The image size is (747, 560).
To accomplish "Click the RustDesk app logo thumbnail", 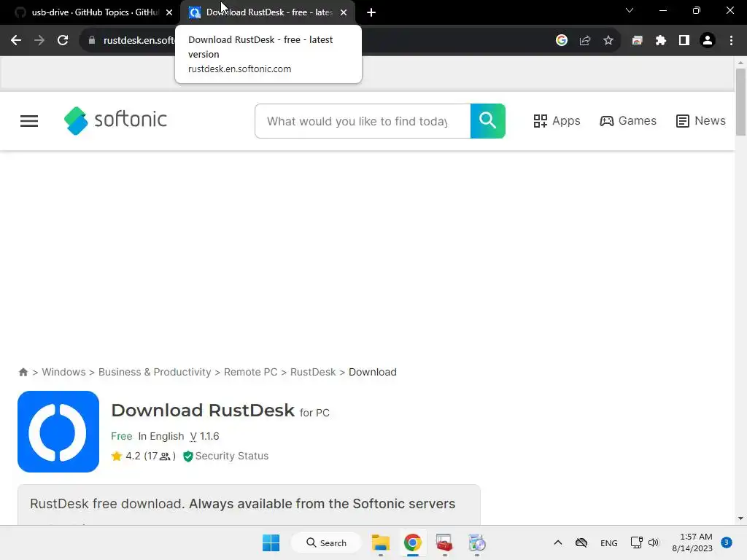I will coord(58,432).
